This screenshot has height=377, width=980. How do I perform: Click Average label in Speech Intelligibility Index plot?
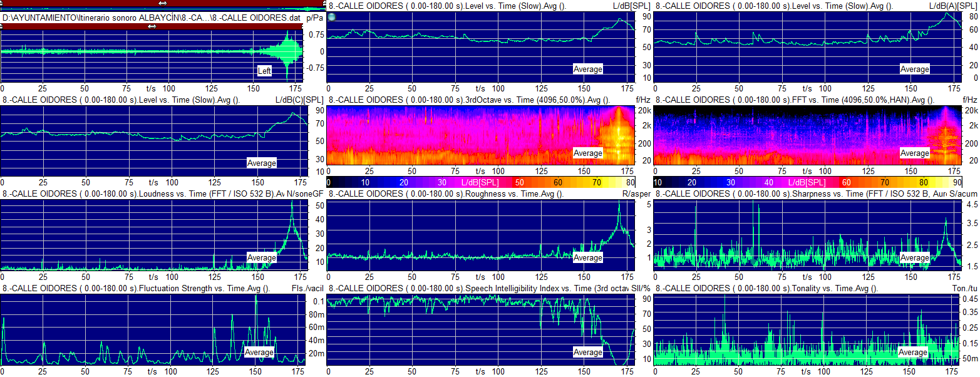pos(588,353)
